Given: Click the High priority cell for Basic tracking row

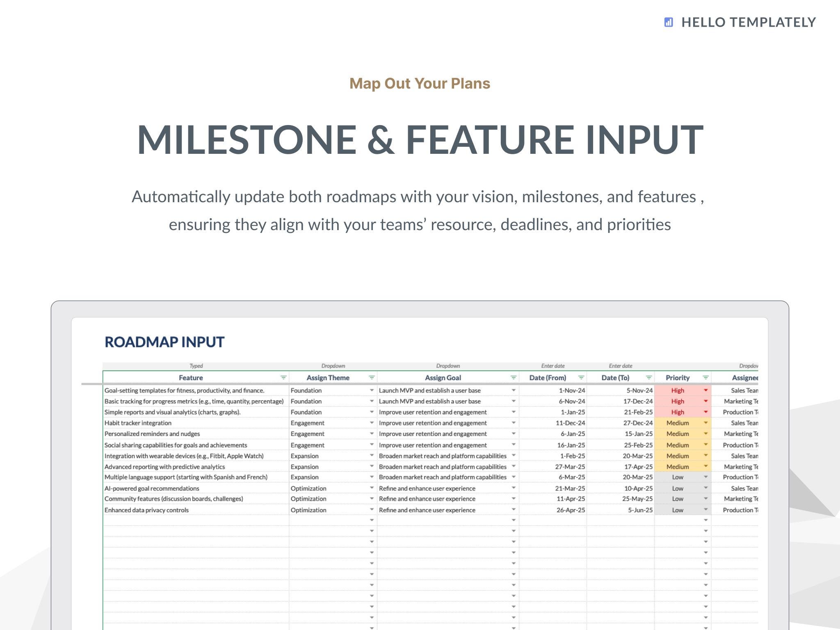Looking at the screenshot, I should click(682, 401).
